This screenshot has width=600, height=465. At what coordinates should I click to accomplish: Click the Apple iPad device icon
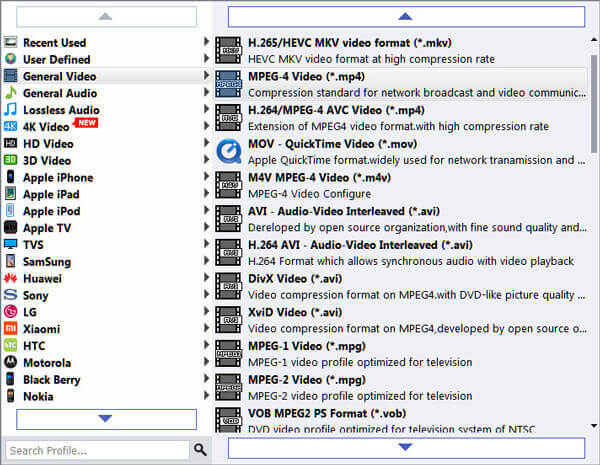coord(11,194)
